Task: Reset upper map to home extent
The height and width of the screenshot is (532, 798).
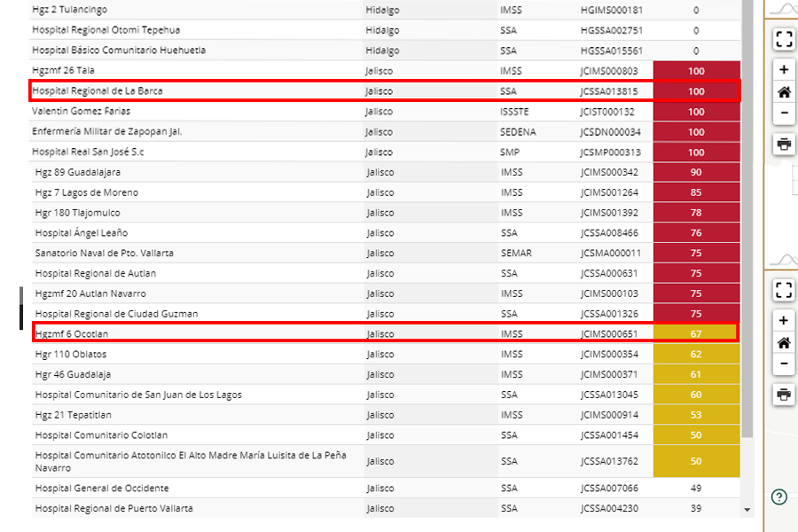Action: coord(784,92)
